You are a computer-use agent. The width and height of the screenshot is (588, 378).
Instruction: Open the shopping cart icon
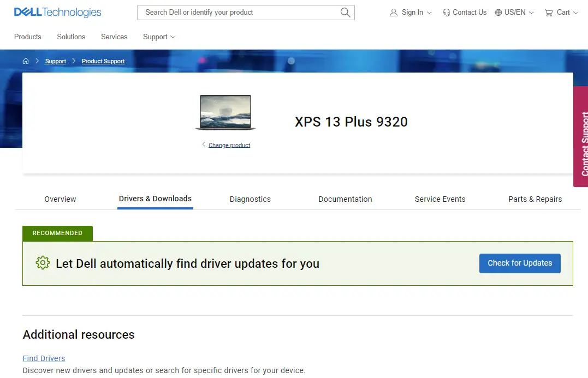(549, 13)
